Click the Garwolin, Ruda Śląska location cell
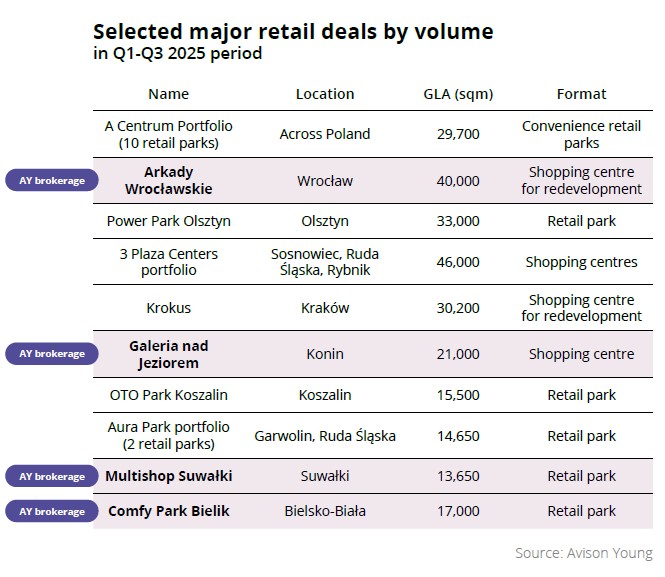This screenshot has width=665, height=577. pos(325,436)
